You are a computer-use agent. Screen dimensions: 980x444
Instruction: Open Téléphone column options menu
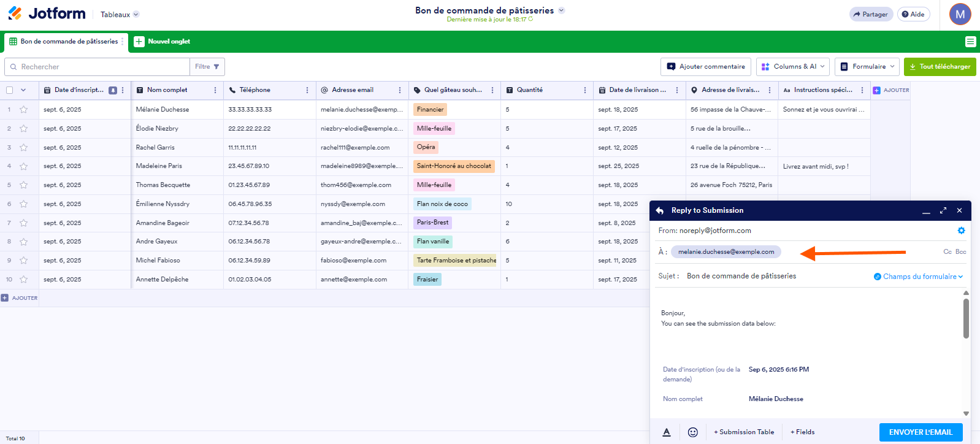[307, 90]
